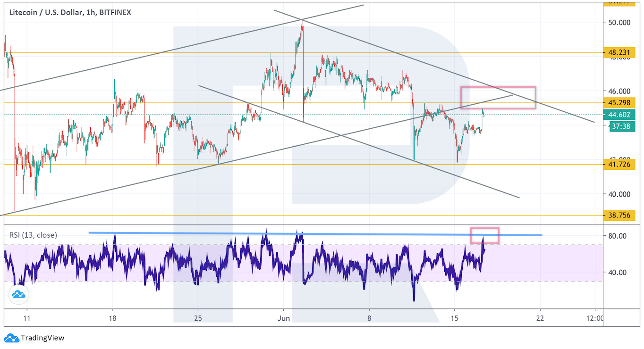
Task: Click the 37:38 countdown timer label
Action: [x=622, y=126]
